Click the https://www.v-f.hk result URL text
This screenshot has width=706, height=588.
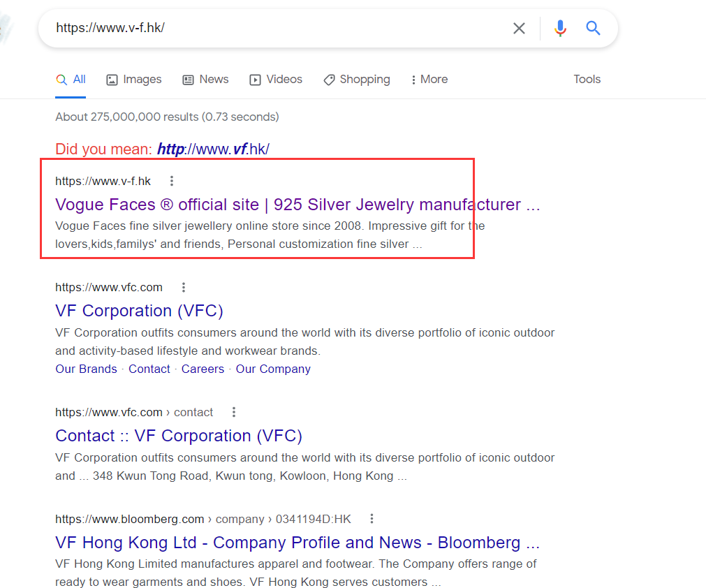click(103, 181)
